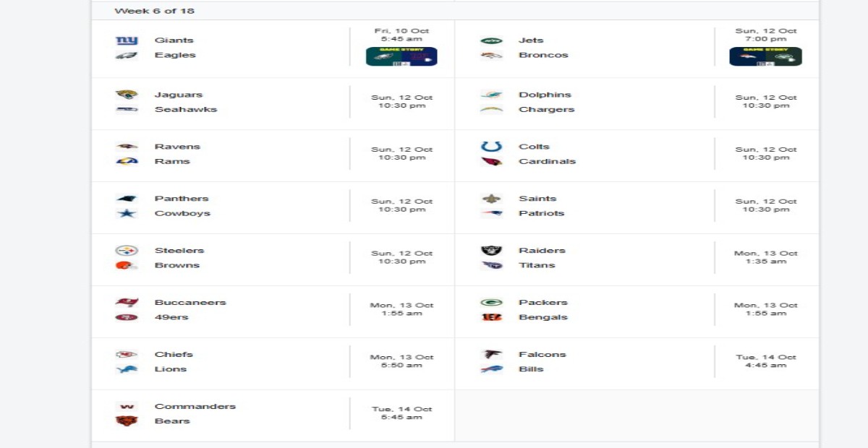868x448 pixels.
Task: Click the Dolphins team logo
Action: [491, 95]
